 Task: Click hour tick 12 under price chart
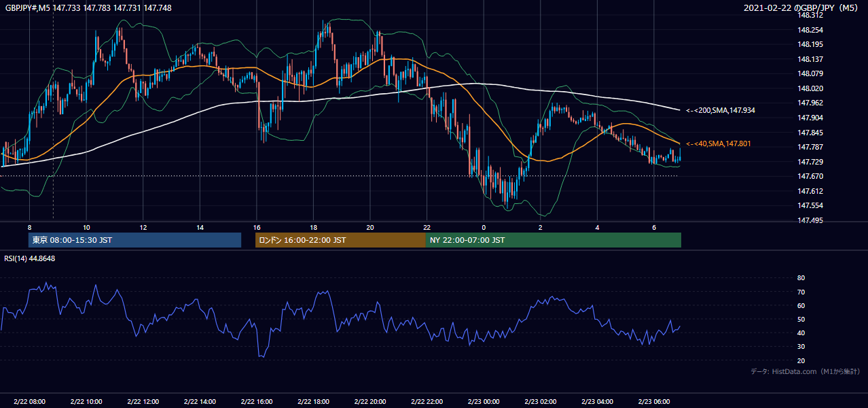coord(143,227)
